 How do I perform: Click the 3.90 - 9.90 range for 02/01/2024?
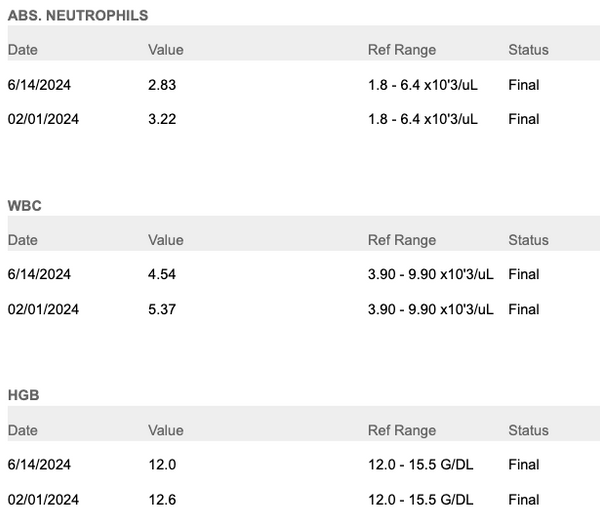[431, 309]
